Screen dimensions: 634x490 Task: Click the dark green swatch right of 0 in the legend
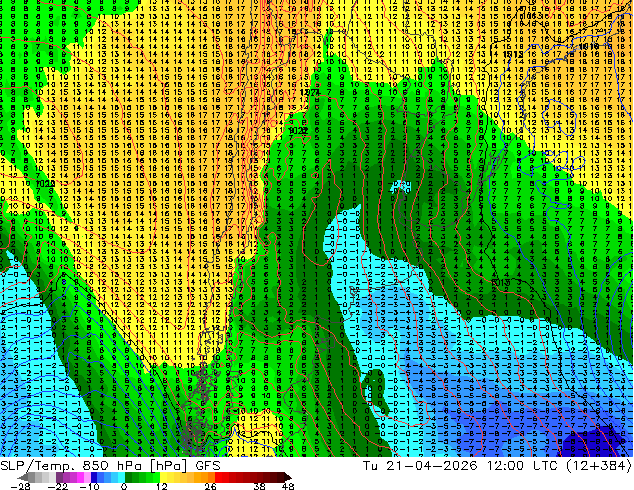pyautogui.click(x=129, y=477)
